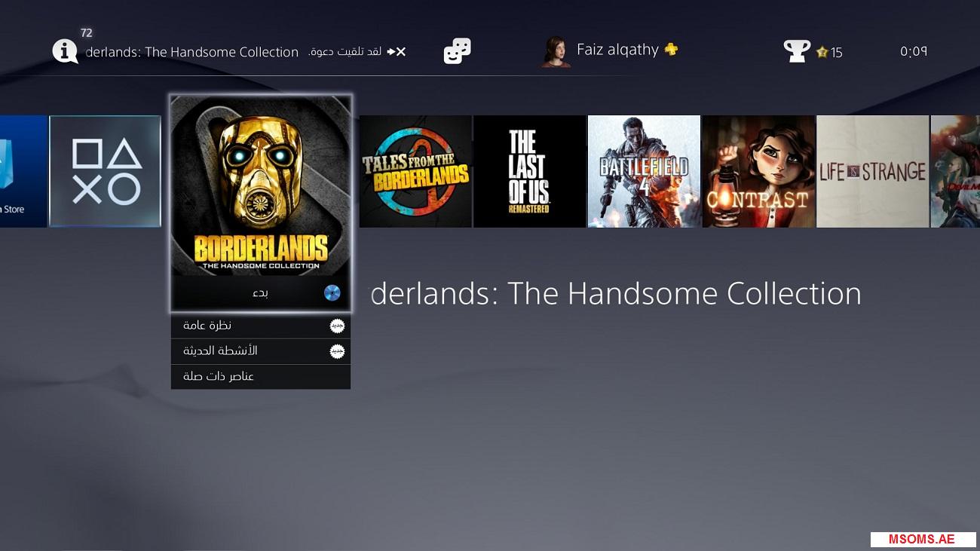Select the عناصر ذات صلة related items entry
This screenshot has height=551, width=980.
(219, 377)
